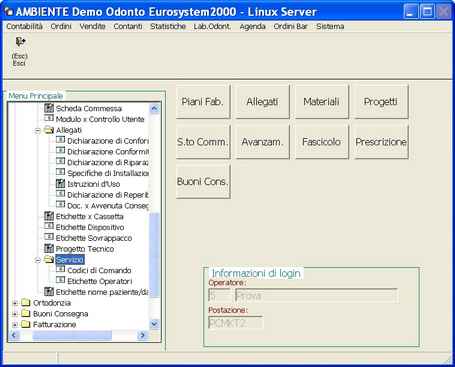
Task: Click the Etichette Sovrappacco icon
Action: point(49,237)
